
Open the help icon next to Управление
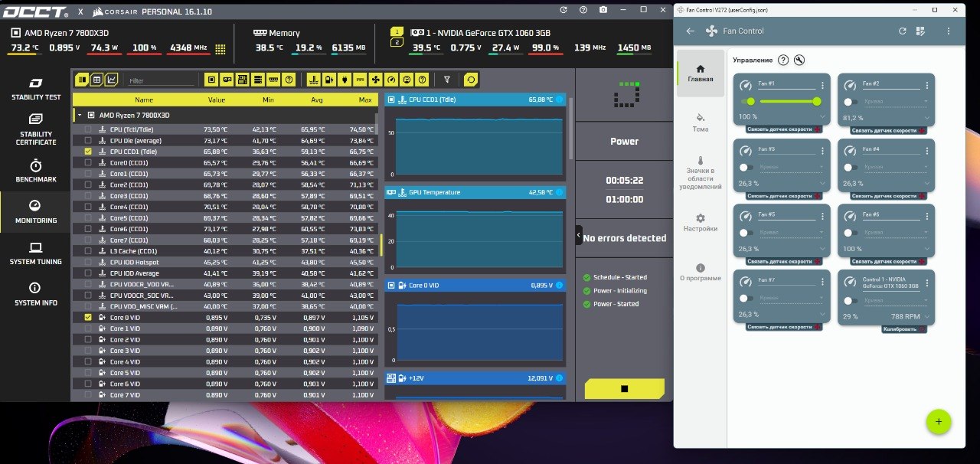coord(783,60)
